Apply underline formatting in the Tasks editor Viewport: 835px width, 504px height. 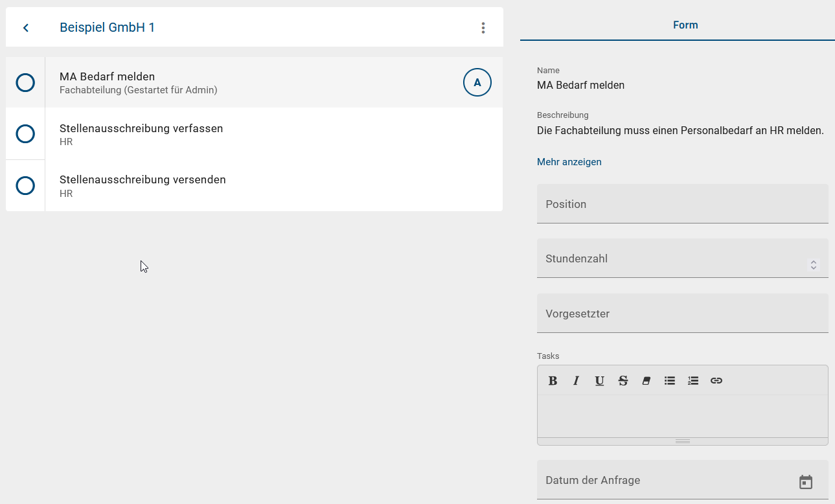pos(599,380)
